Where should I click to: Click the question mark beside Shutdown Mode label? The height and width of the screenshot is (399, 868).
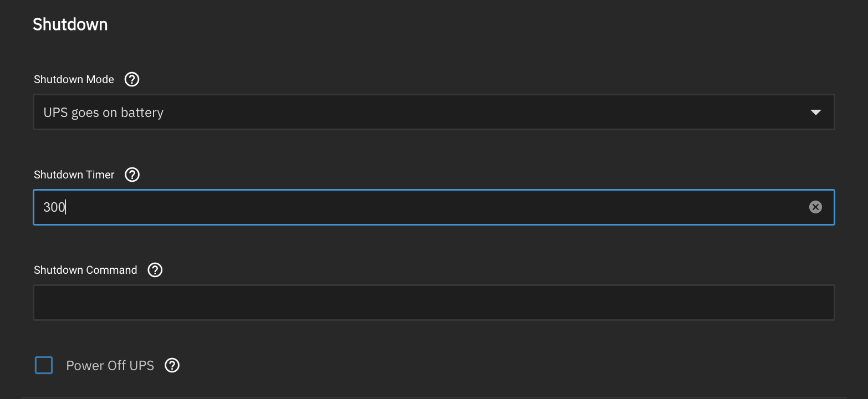tap(132, 79)
